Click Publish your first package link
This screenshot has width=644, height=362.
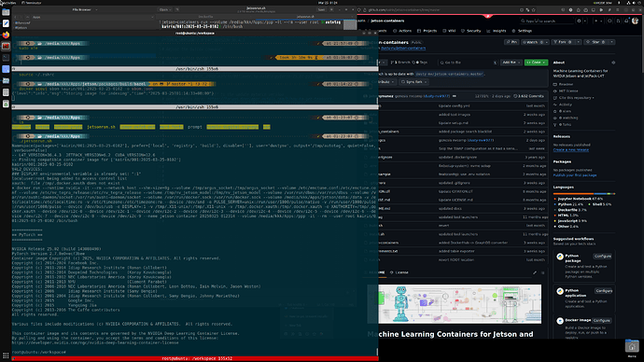(575, 175)
